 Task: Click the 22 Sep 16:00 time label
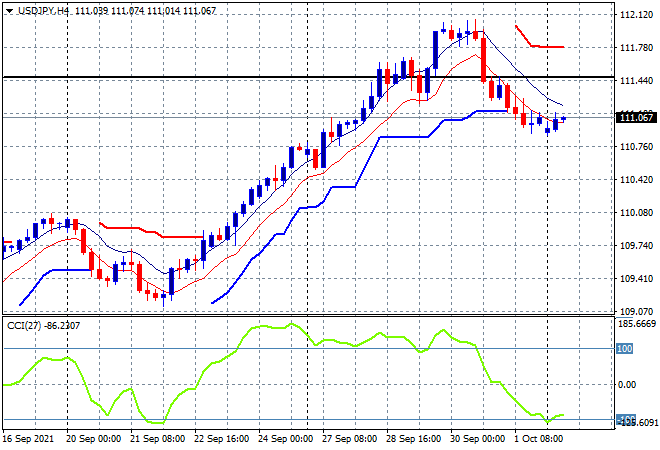click(x=221, y=439)
